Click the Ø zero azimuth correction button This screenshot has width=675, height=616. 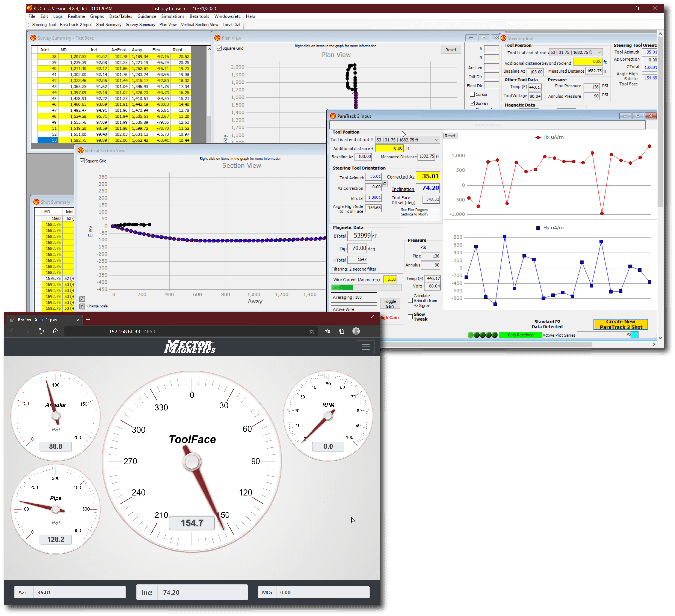coord(385,184)
